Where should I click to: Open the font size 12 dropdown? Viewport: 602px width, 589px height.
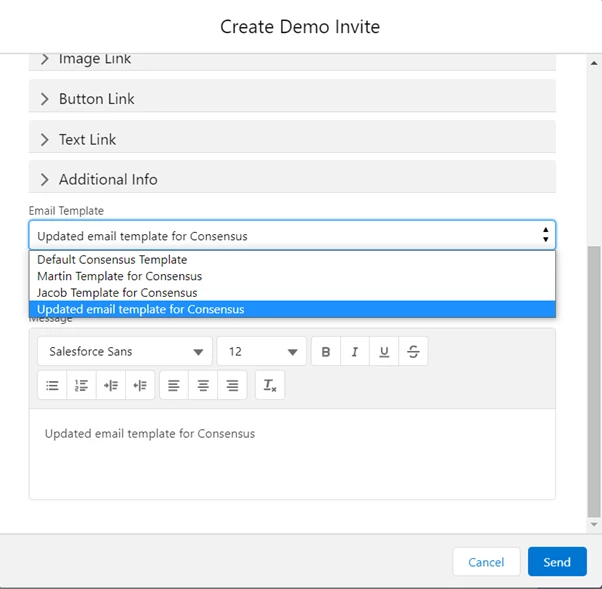(x=262, y=352)
